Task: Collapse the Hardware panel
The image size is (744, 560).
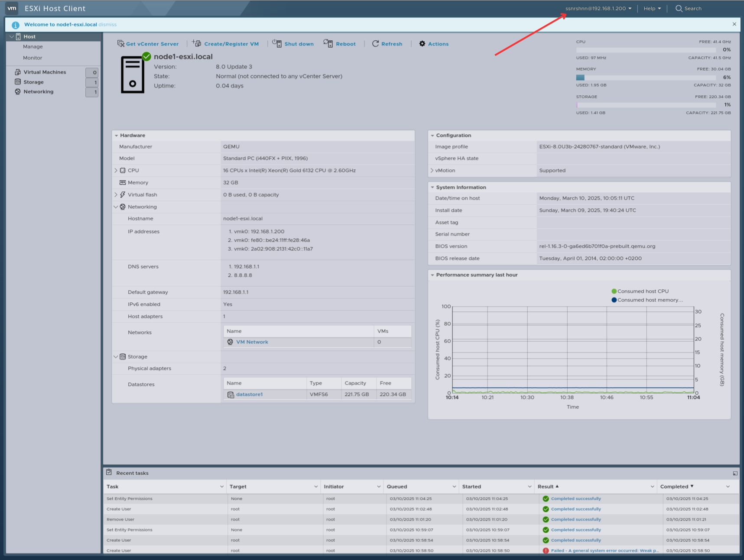Action: [117, 136]
